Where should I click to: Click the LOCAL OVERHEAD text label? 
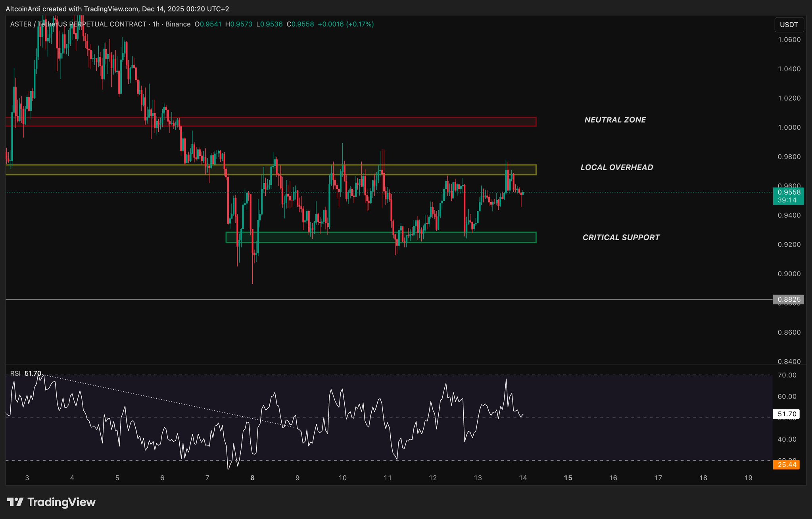click(x=616, y=167)
